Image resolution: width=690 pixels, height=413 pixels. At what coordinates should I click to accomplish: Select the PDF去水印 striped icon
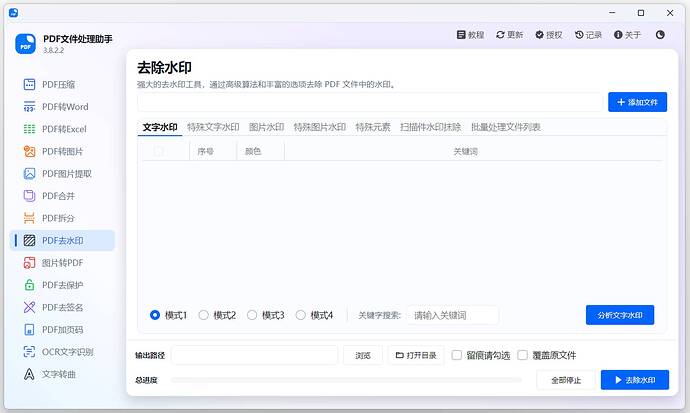click(x=29, y=241)
